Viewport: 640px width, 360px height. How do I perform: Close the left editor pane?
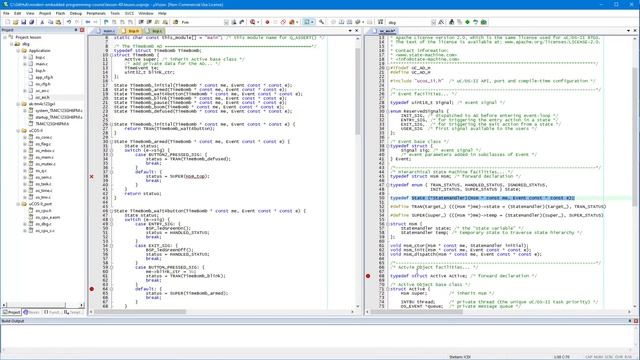pos(357,31)
